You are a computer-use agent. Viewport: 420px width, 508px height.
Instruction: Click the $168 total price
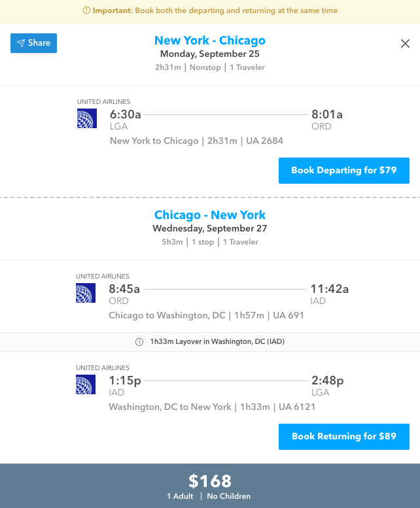(x=210, y=482)
